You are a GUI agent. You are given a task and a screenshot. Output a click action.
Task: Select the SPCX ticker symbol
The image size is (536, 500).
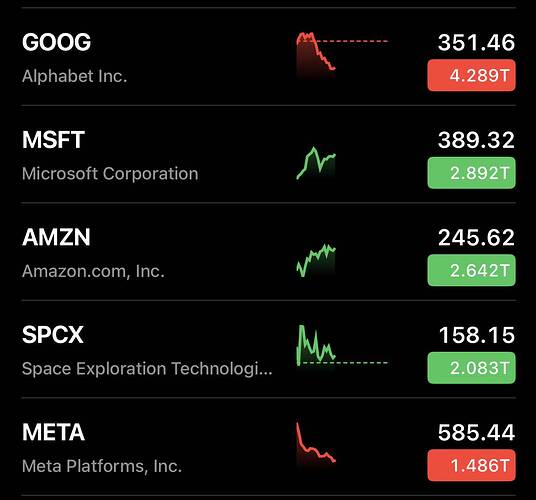tap(53, 335)
